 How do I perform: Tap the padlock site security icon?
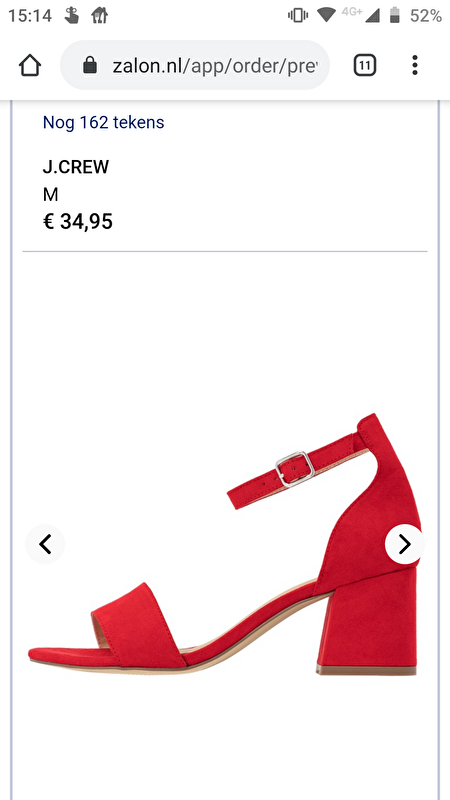tap(90, 65)
